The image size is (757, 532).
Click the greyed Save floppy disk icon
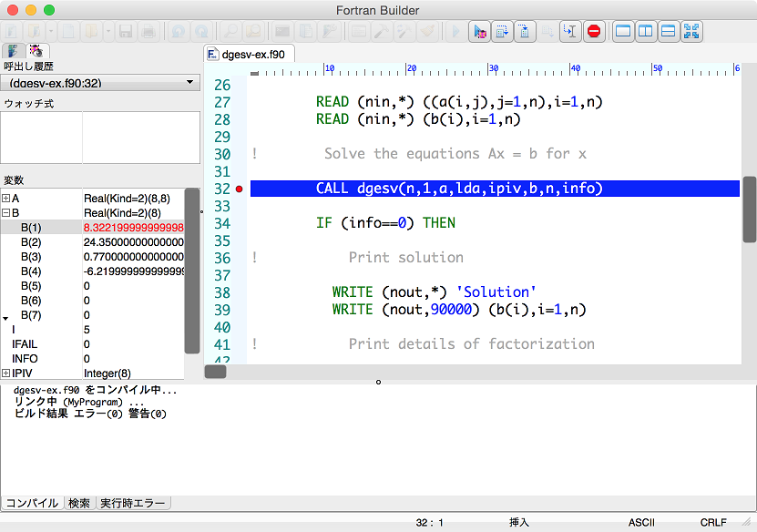tap(126, 32)
